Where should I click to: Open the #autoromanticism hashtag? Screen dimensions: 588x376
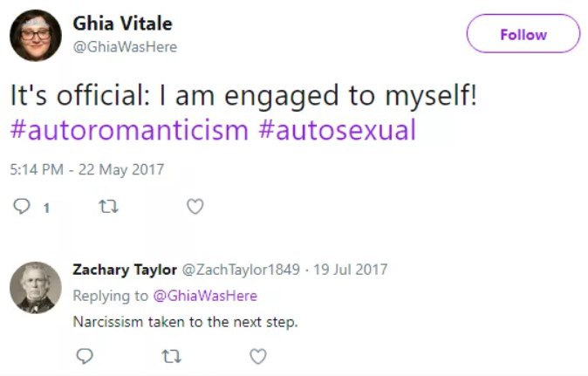coord(129,131)
